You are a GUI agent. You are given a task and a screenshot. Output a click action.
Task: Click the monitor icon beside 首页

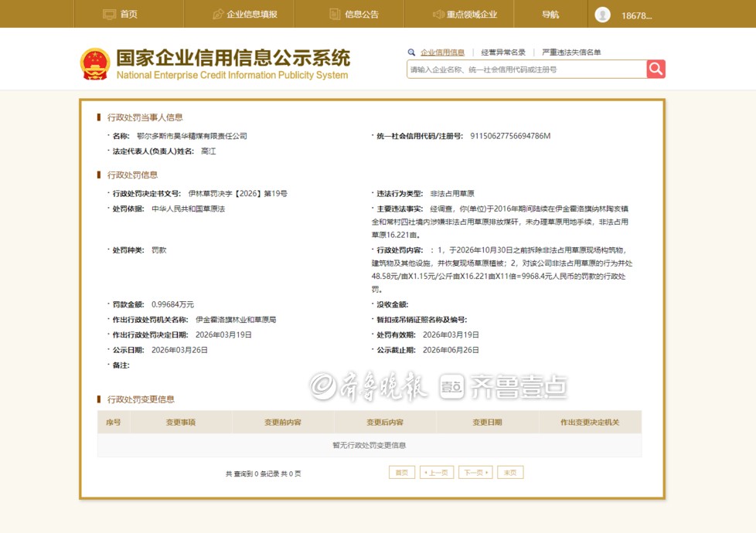click(x=109, y=15)
